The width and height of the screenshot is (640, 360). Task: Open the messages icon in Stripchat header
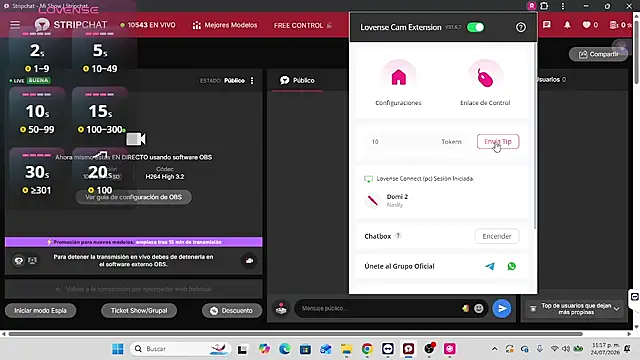pyautogui.click(x=547, y=25)
